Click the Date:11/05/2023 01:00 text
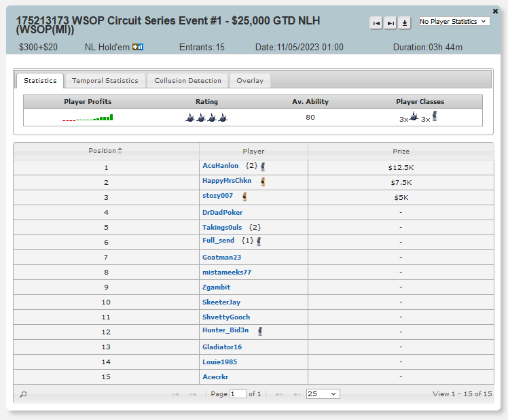Screen dimensions: 508x420 [x=300, y=48]
